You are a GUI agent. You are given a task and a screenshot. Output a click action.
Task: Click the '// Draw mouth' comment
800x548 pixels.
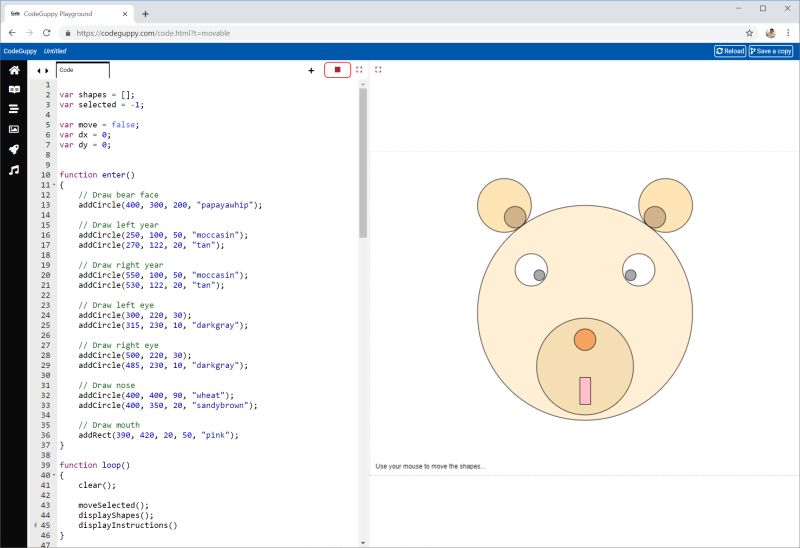point(109,425)
